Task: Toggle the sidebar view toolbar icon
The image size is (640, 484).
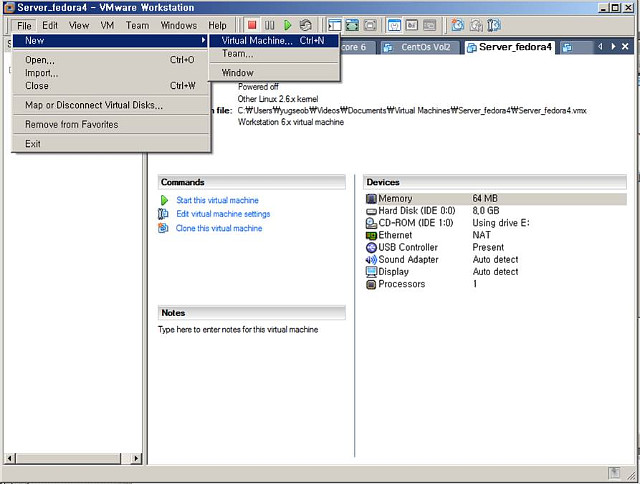Action: [x=334, y=25]
